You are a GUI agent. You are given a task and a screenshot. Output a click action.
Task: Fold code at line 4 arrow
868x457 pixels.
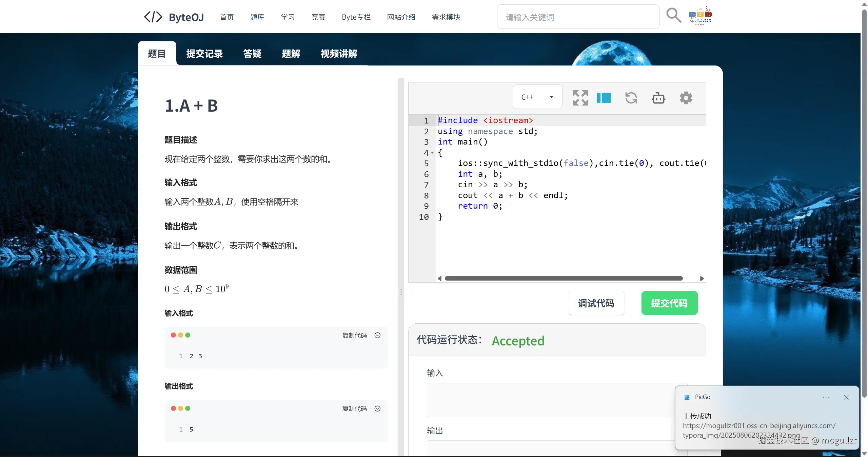pos(432,153)
